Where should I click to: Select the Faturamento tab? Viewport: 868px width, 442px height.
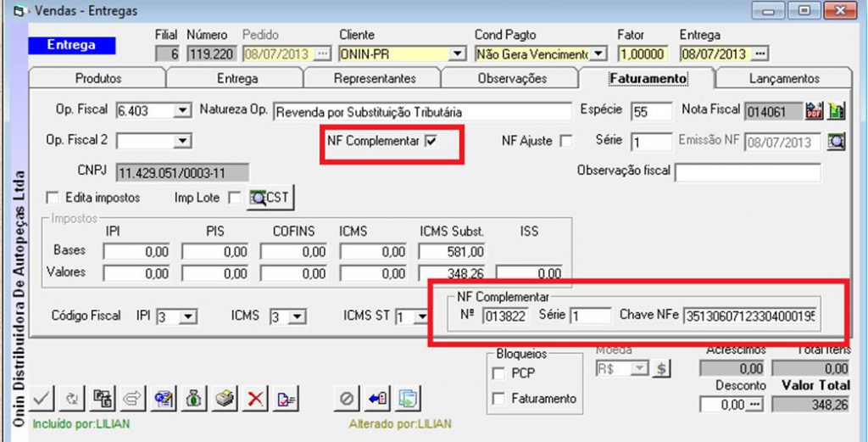point(648,78)
